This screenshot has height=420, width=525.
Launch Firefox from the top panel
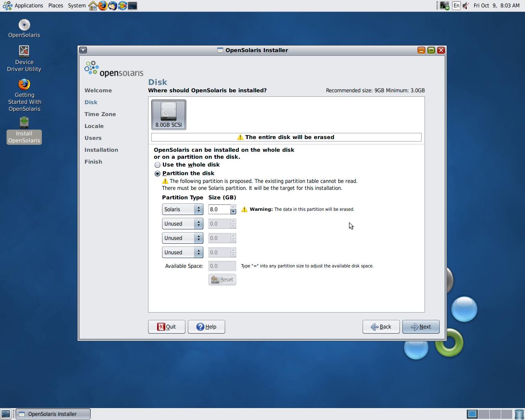coord(103,6)
